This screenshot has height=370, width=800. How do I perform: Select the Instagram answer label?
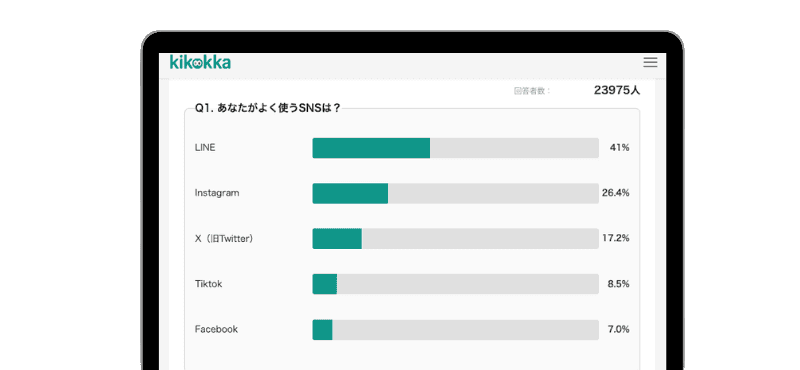(217, 193)
